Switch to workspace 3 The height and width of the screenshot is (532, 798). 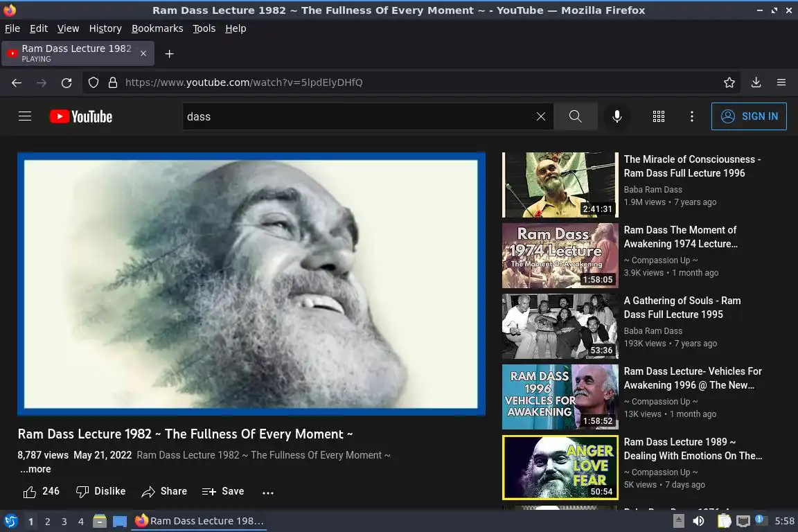click(64, 522)
